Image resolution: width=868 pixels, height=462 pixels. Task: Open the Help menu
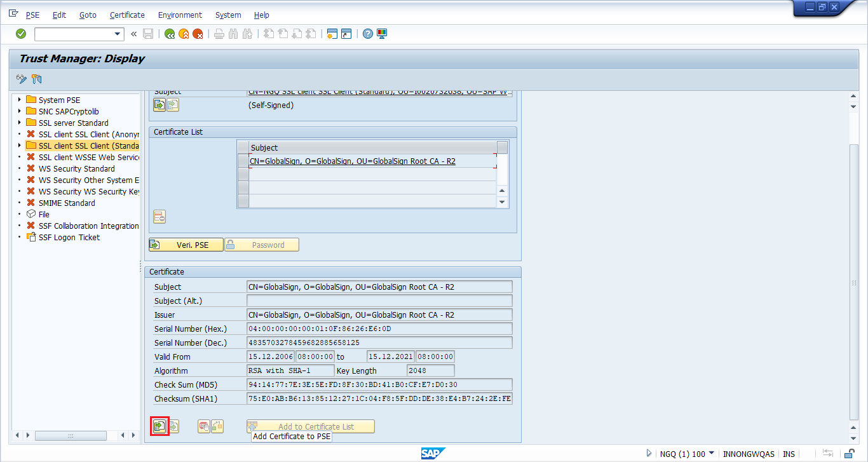[x=261, y=15]
